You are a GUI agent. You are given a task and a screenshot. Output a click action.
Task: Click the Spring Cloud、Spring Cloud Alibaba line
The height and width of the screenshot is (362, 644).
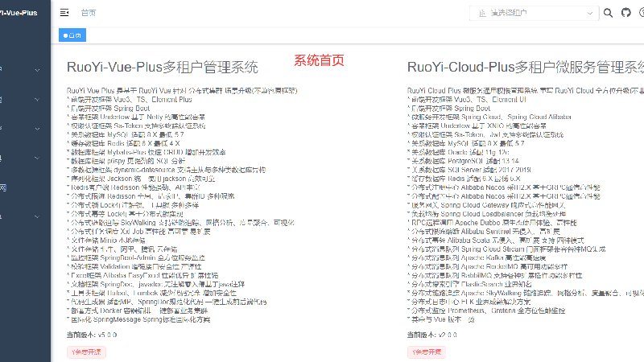pyautogui.click(x=489, y=117)
